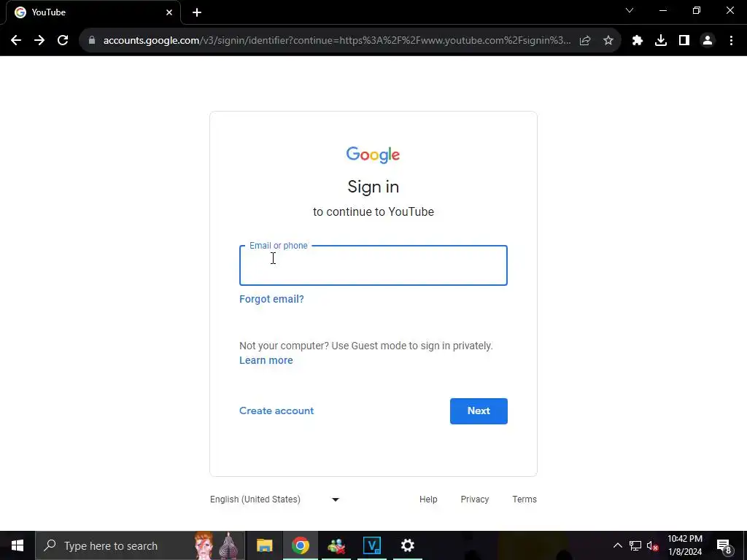Toggle the browser side panel icon
The height and width of the screenshot is (560, 747).
click(x=684, y=41)
